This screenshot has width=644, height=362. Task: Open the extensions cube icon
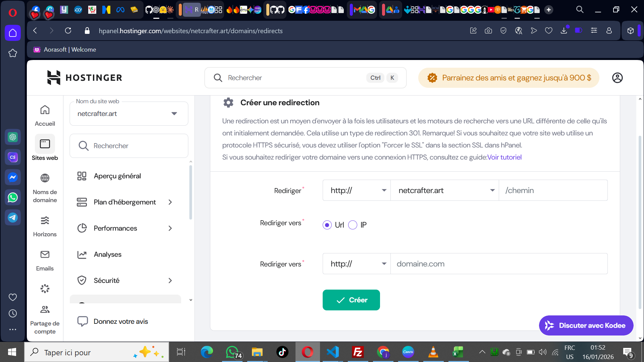coord(631,31)
